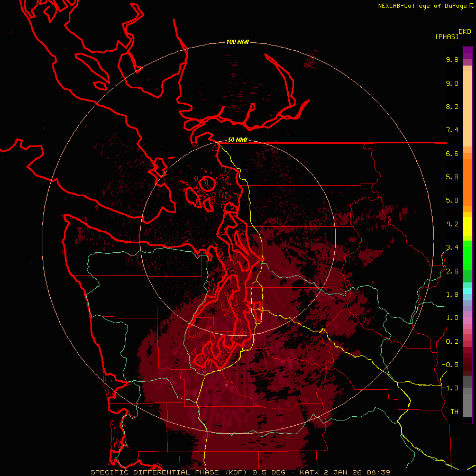Click the 6.6 legend value
476x476 pixels.
pos(452,153)
